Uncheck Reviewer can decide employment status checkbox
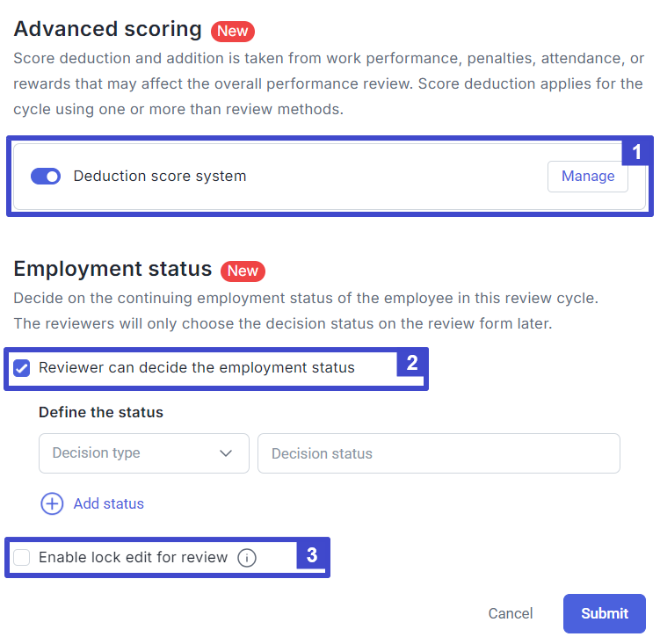The image size is (660, 644). tap(21, 368)
